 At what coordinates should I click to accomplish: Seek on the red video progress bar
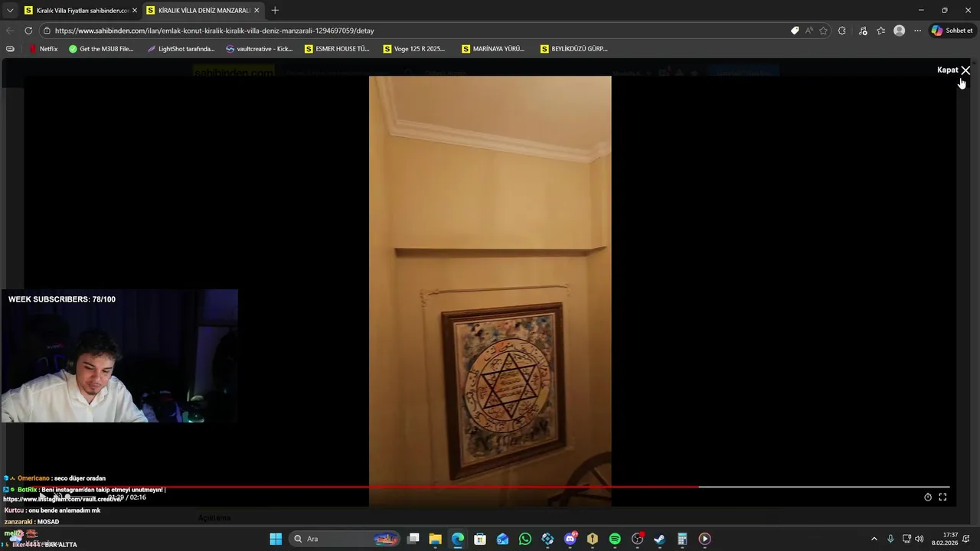(x=490, y=487)
